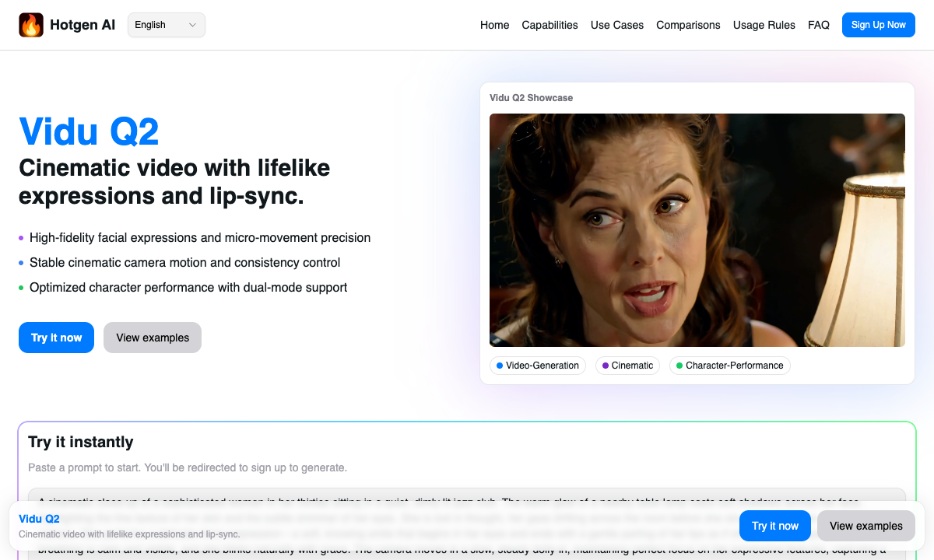Image resolution: width=934 pixels, height=560 pixels.
Task: Click the hero View examples button
Action: tap(153, 338)
